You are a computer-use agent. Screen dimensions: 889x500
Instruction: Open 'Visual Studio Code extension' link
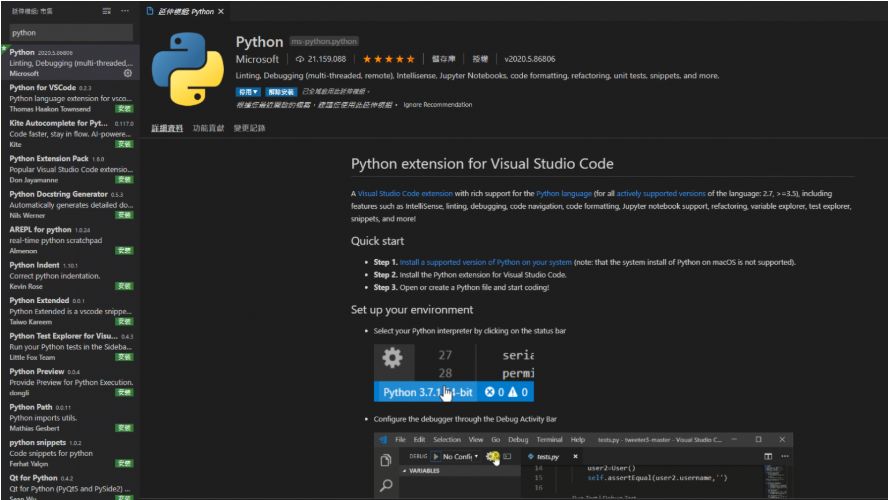tap(405, 193)
